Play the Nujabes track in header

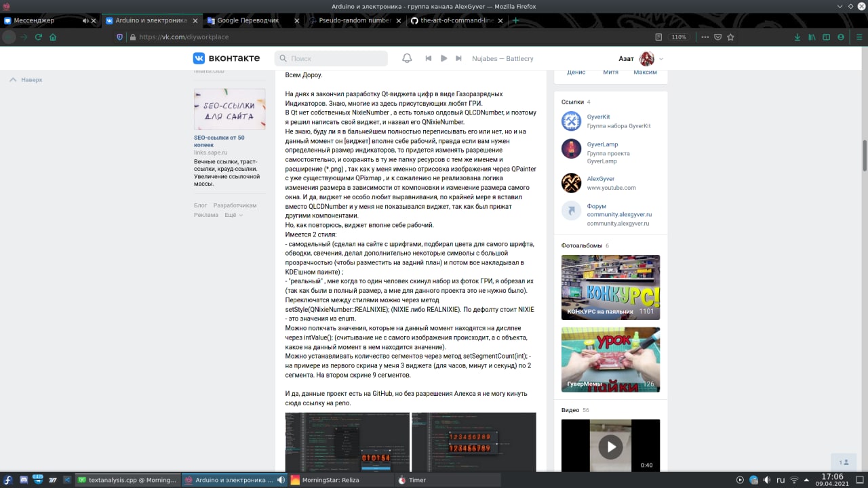(443, 58)
